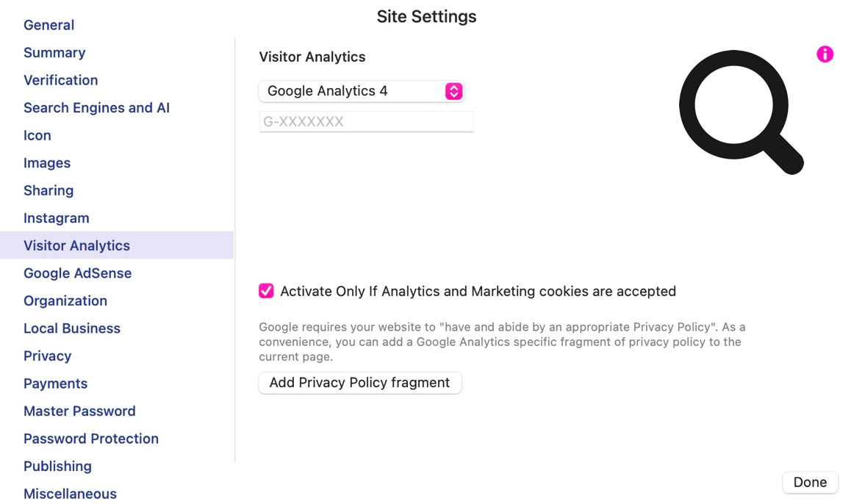Open the Publishing section
The height and width of the screenshot is (504, 854).
pos(57,466)
